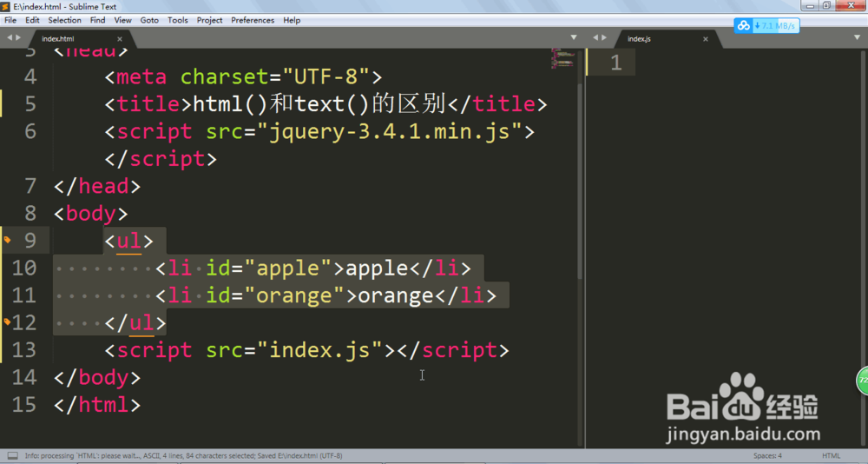Click the bookmark marker on line 12

pyautogui.click(x=7, y=321)
